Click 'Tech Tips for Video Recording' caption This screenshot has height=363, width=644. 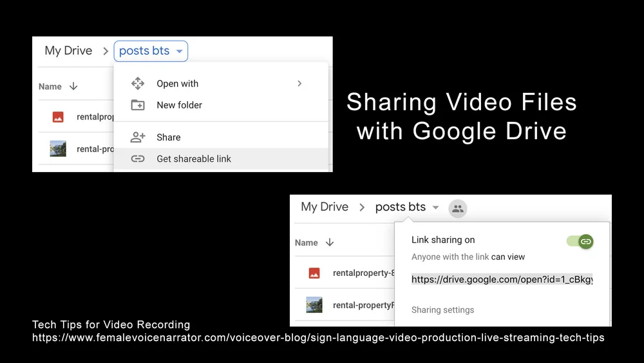tap(111, 324)
